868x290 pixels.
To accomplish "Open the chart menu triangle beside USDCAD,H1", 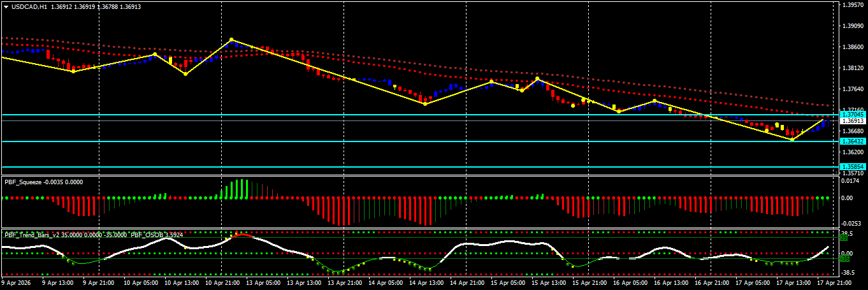I will 6,6.
